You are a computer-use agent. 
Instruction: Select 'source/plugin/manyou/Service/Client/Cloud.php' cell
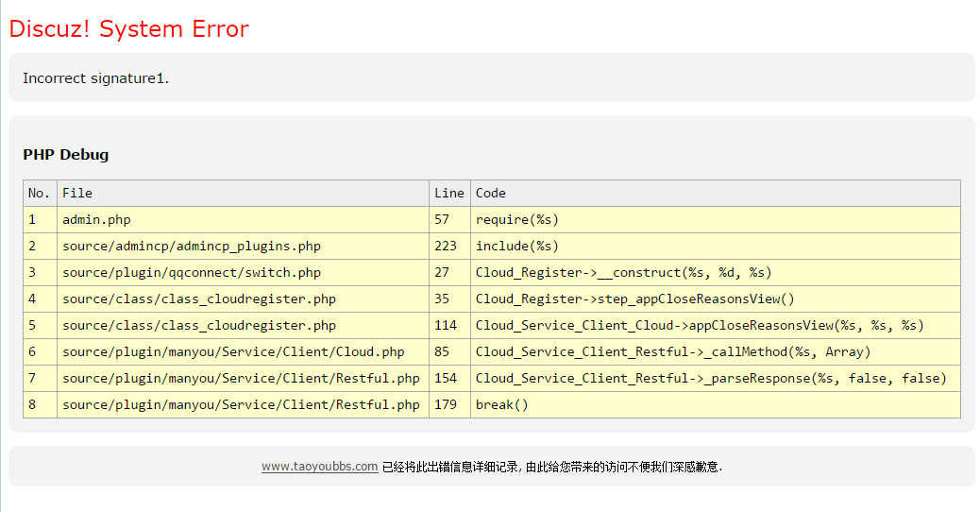tap(244, 352)
